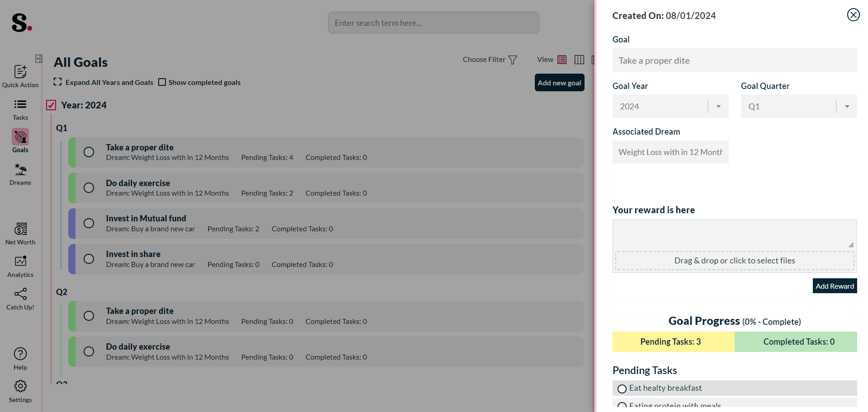Open the Settings gear icon
Screen dimensions: 868x412
tap(20, 386)
